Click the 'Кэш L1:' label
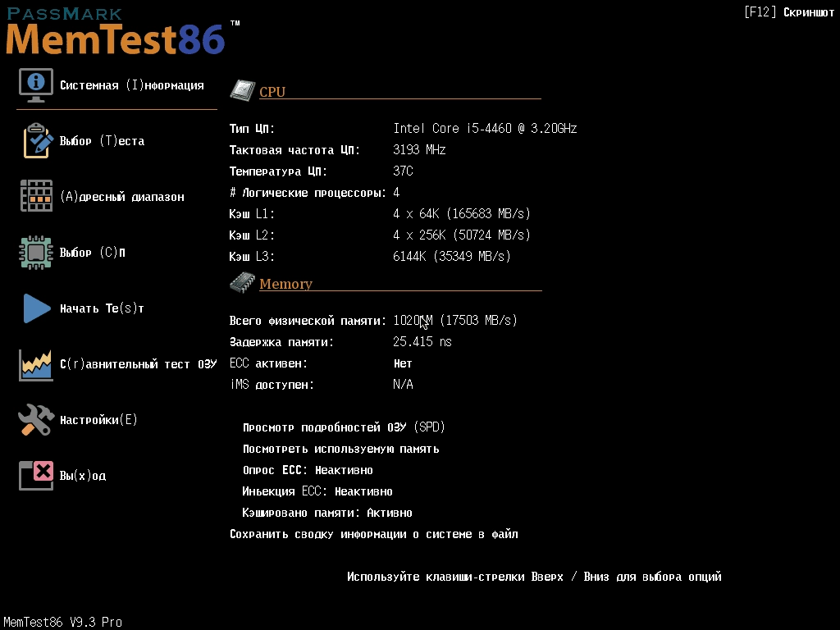The height and width of the screenshot is (630, 840). point(252,214)
